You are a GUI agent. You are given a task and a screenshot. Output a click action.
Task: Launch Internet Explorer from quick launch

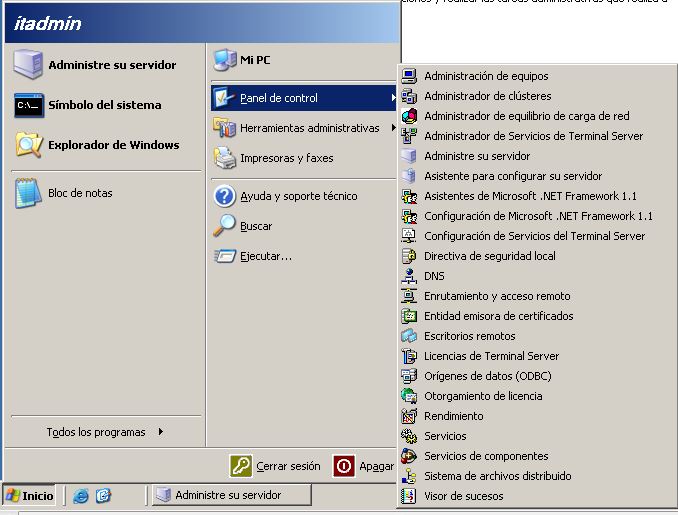pos(81,496)
